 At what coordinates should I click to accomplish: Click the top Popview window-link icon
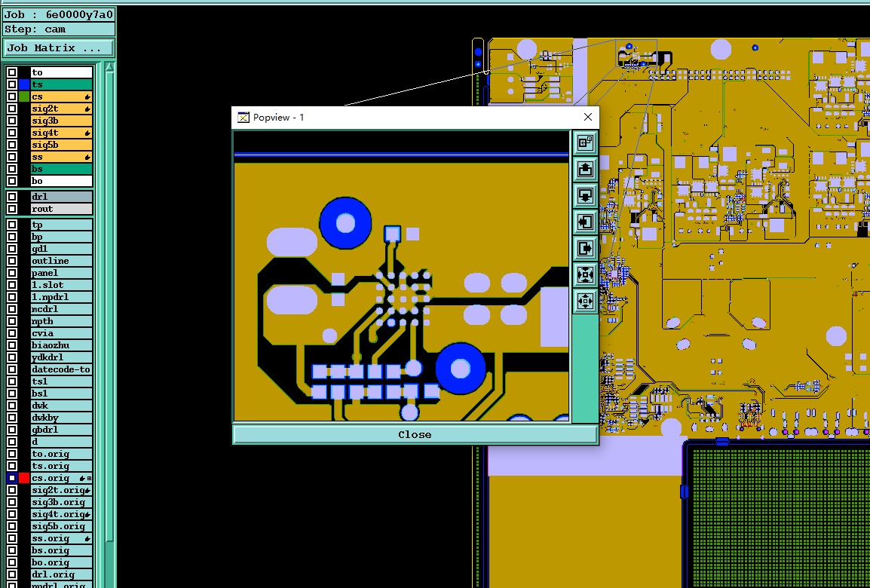pyautogui.click(x=585, y=142)
